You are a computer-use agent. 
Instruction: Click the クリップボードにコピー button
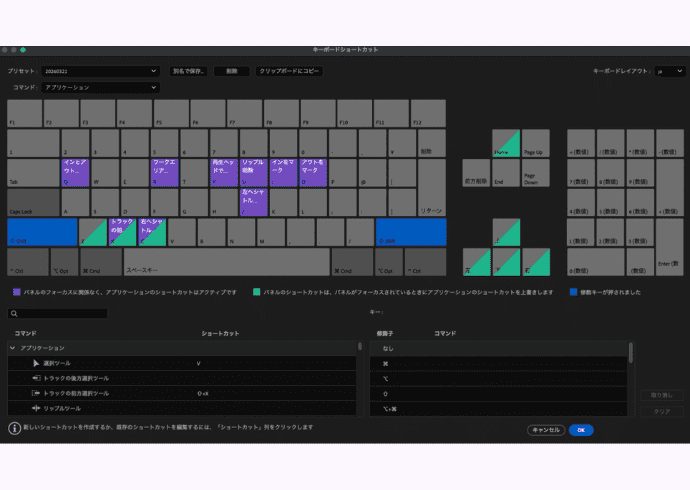point(289,71)
